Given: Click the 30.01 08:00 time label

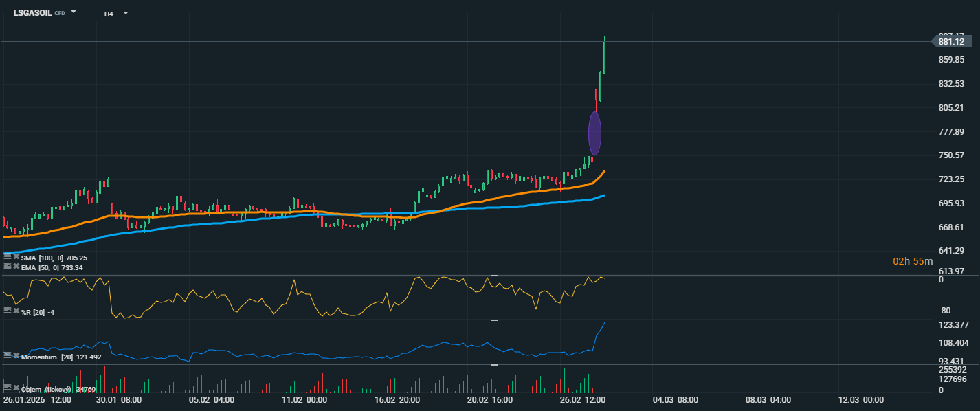Looking at the screenshot, I should tap(120, 400).
